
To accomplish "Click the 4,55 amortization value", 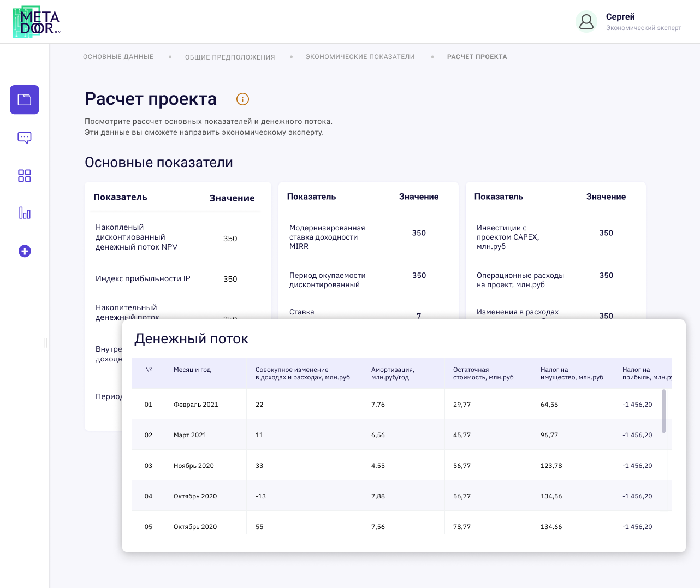I will click(x=378, y=466).
